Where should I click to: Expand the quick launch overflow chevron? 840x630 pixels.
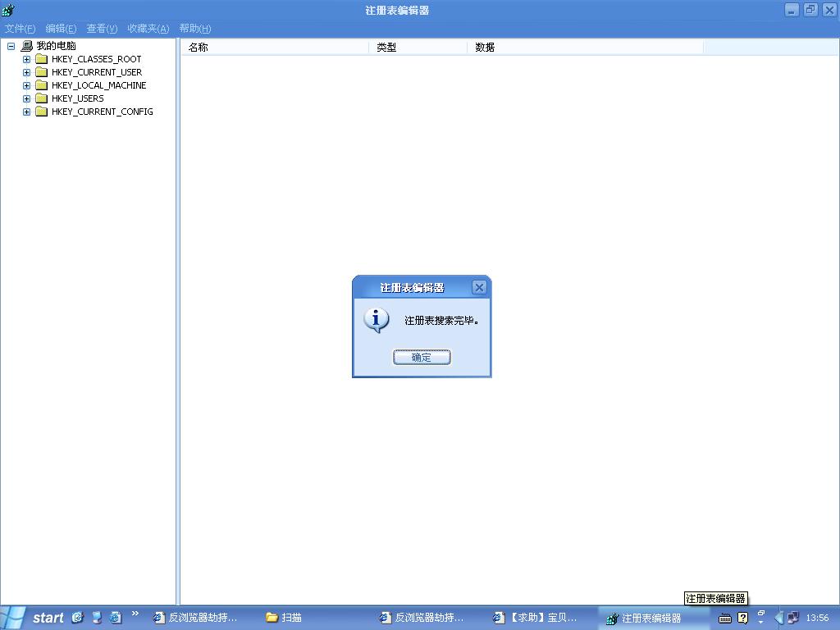tap(135, 614)
